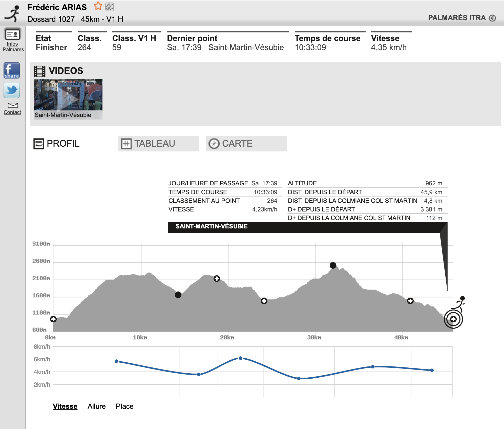Switch chart to Allure
The width and height of the screenshot is (504, 429).
coord(96,406)
